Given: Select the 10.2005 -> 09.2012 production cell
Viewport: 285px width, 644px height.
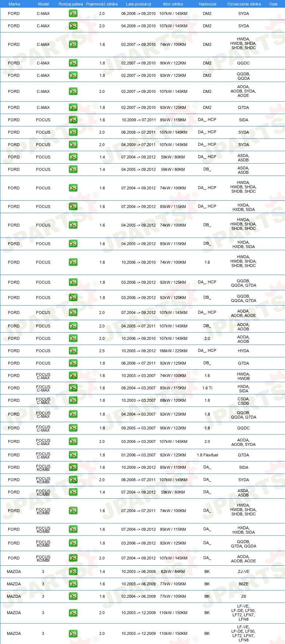Looking at the screenshot, I should point(138,351).
